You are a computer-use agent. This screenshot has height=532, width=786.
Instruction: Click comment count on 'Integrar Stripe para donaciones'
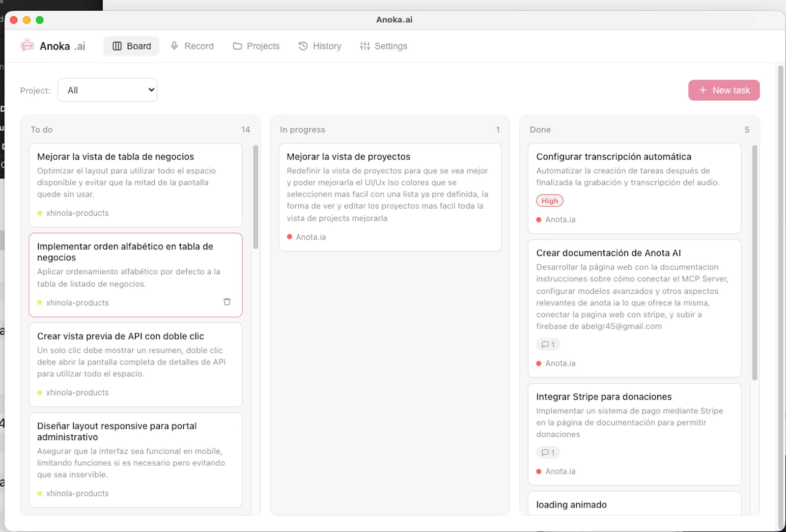[548, 452]
